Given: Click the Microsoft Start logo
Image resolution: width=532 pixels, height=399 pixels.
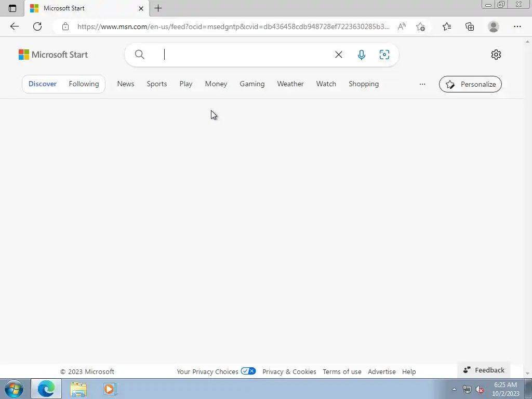Looking at the screenshot, I should pyautogui.click(x=54, y=55).
